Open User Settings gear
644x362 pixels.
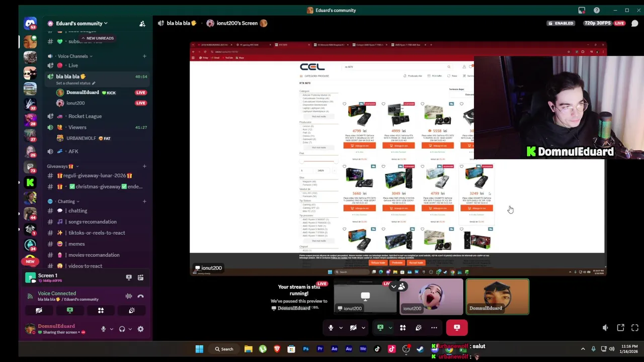click(140, 329)
